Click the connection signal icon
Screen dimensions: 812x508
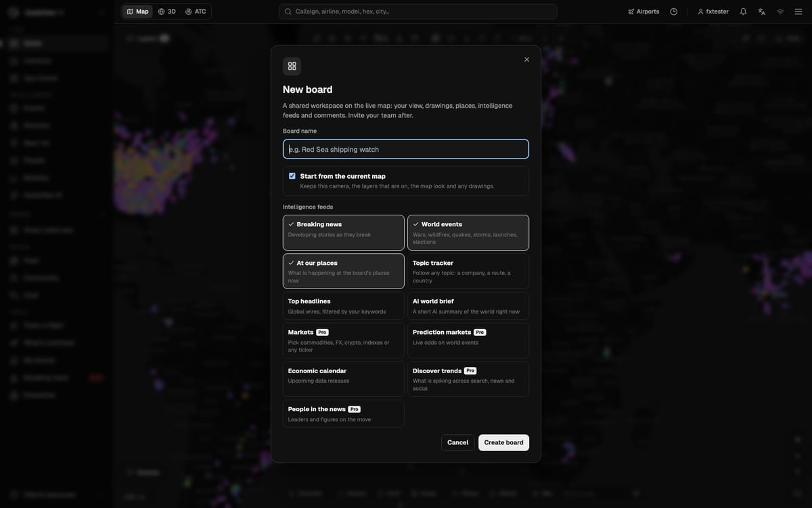click(x=780, y=12)
